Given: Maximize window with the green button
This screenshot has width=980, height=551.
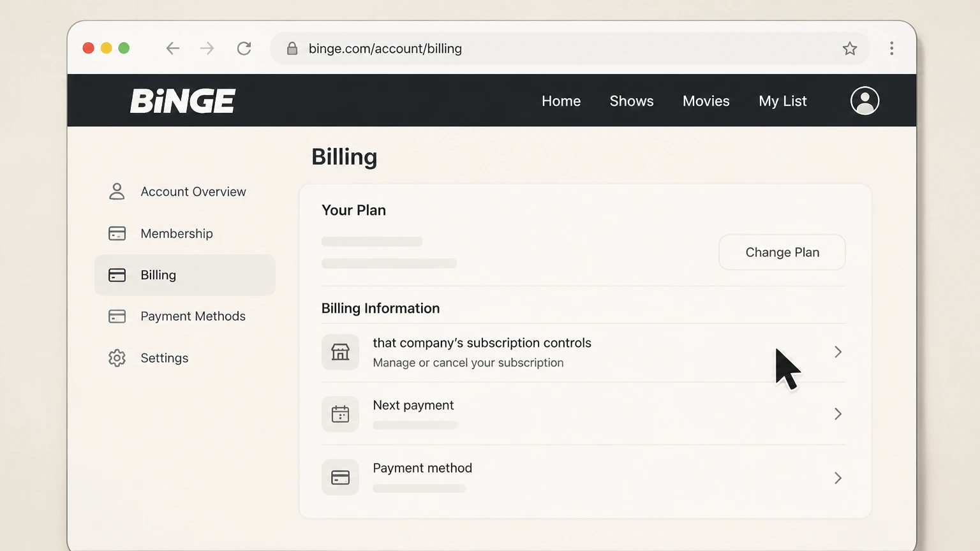Looking at the screenshot, I should point(124,48).
